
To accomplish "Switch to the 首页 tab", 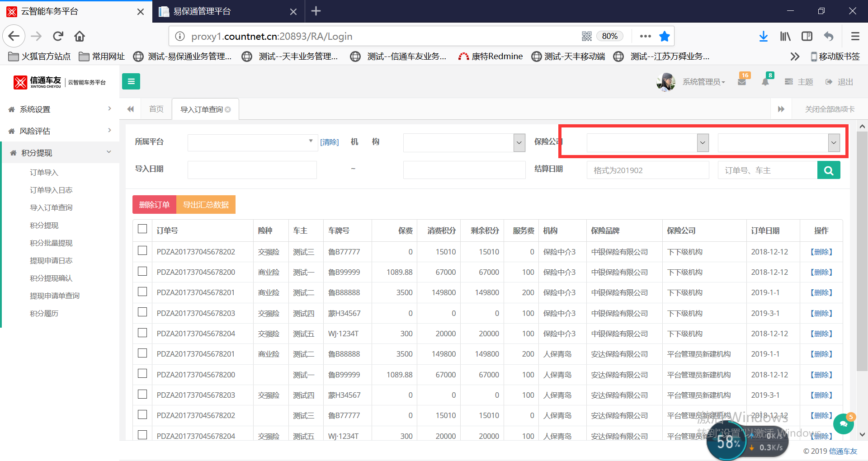I will (x=156, y=109).
